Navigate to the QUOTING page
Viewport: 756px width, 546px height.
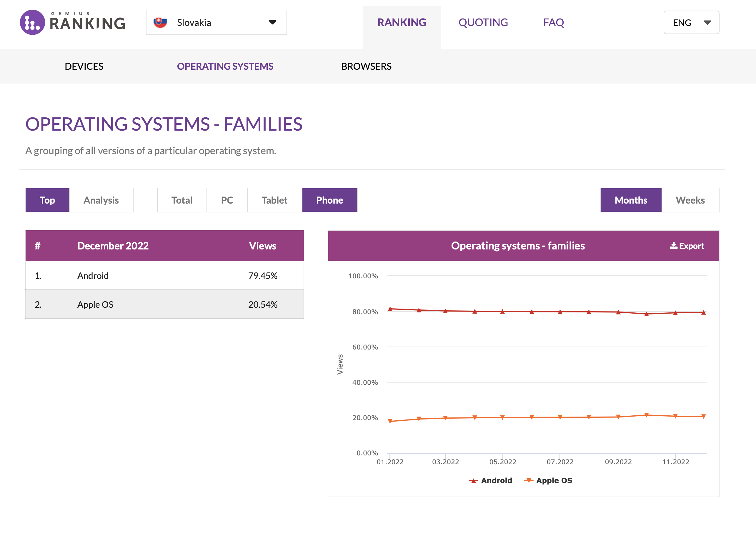point(483,22)
